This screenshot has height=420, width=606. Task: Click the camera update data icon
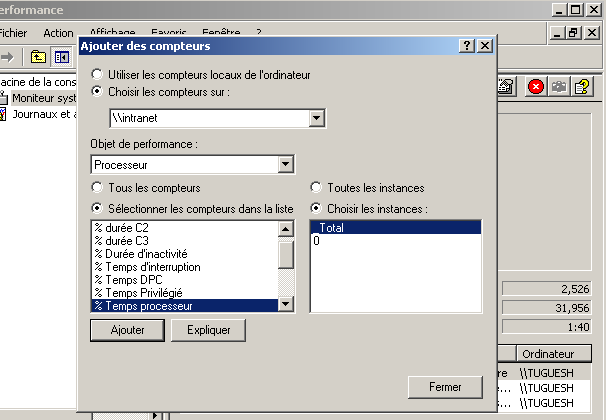559,87
